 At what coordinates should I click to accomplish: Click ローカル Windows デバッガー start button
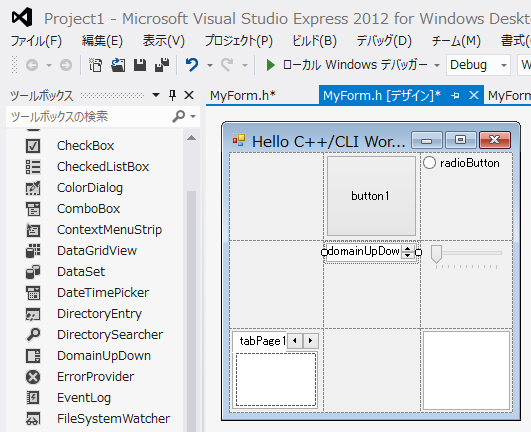point(346,65)
